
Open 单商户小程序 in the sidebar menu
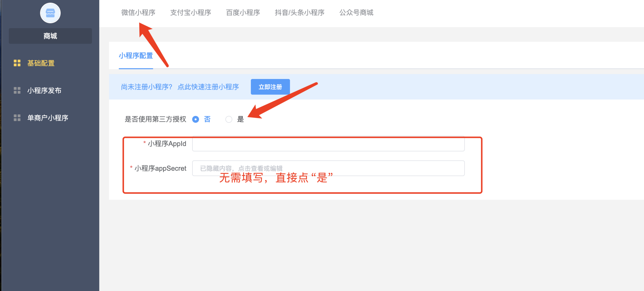tap(48, 118)
